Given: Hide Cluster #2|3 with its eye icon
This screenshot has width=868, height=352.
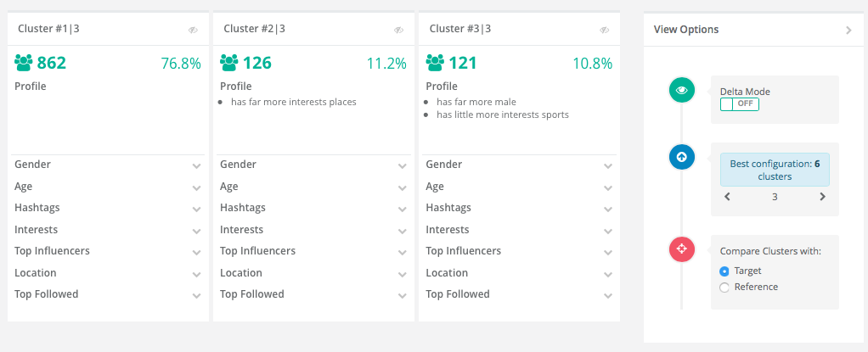Looking at the screenshot, I should (398, 30).
